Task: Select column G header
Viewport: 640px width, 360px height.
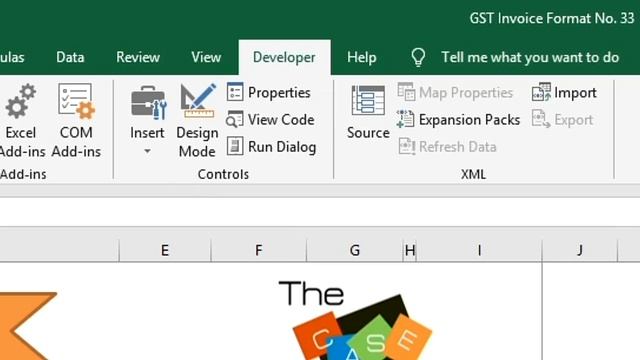Action: (355, 250)
